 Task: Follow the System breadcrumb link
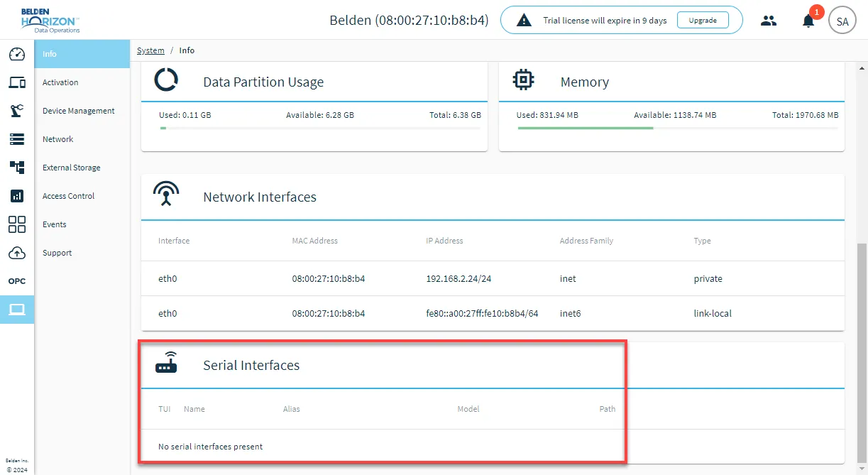click(x=150, y=50)
